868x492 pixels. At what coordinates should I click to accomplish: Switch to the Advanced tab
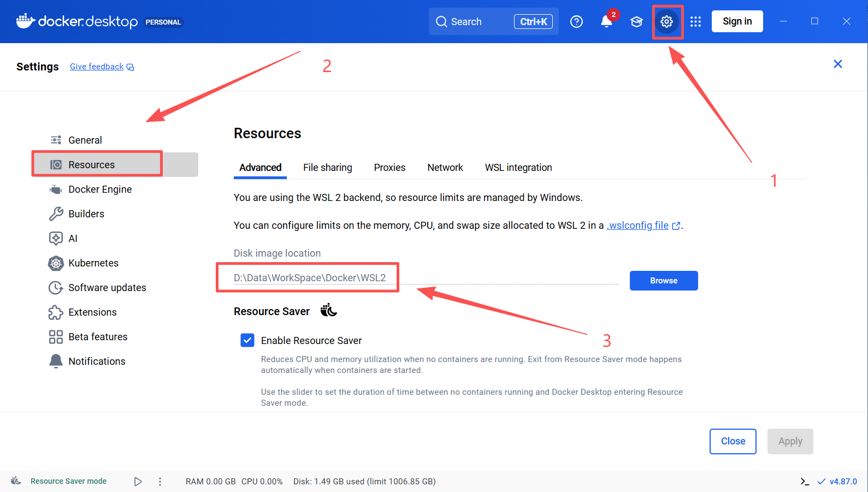click(261, 168)
